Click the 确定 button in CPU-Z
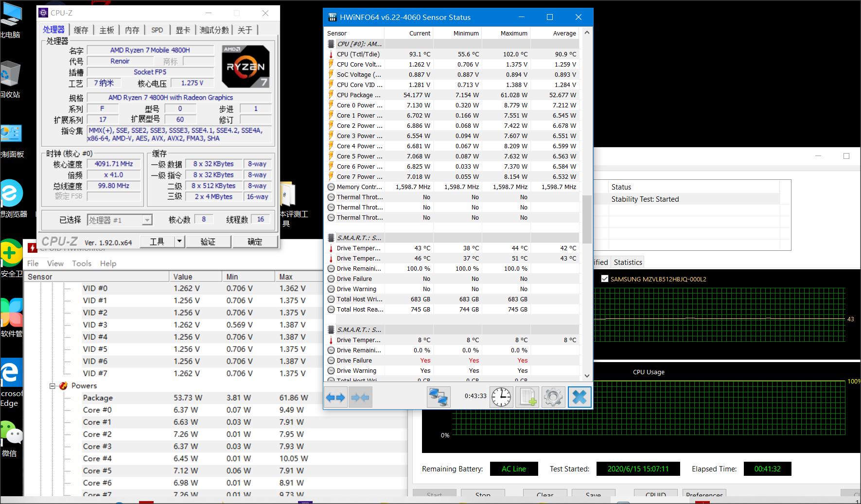This screenshot has width=861, height=504. 255,242
